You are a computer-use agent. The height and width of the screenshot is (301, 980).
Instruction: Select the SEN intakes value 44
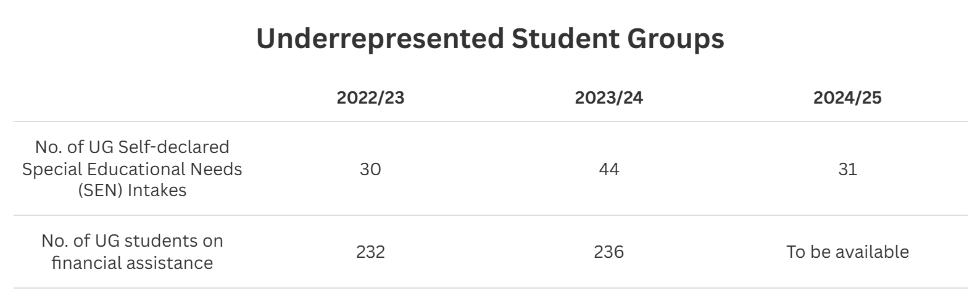click(x=608, y=169)
